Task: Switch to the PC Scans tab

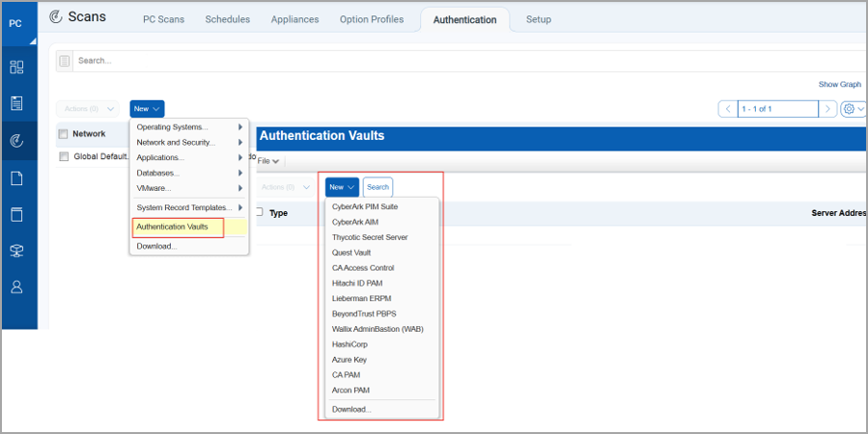Action: coord(163,19)
